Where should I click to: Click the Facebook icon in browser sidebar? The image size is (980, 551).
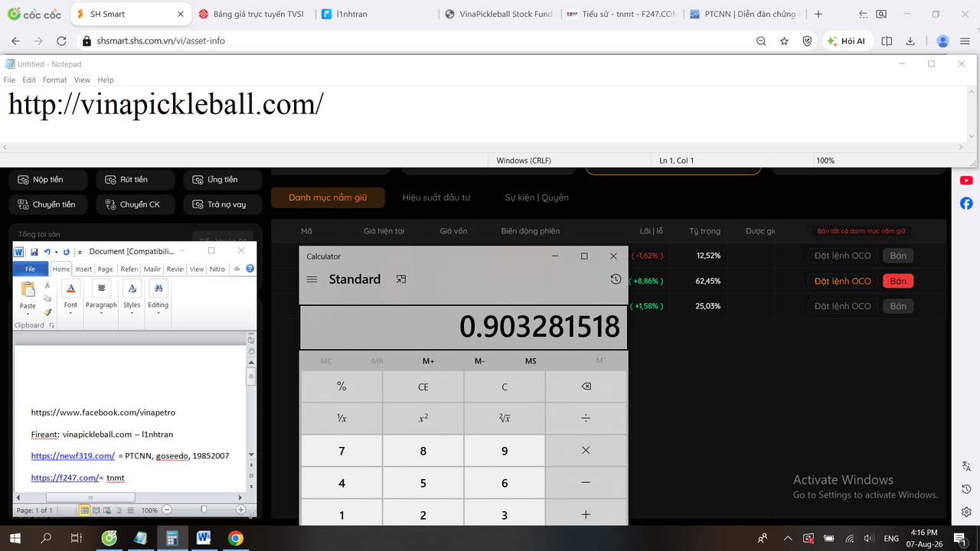(x=966, y=204)
